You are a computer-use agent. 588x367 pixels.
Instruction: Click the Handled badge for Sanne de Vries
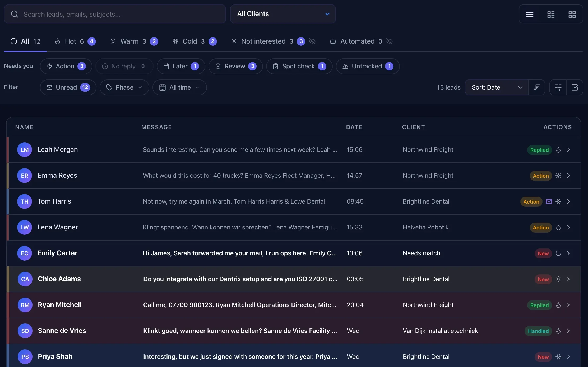538,331
